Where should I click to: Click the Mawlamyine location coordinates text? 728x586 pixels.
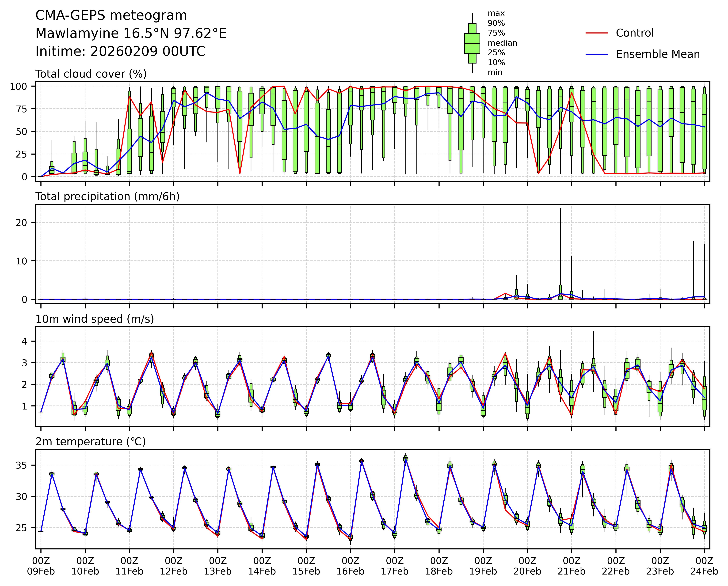[x=131, y=33]
